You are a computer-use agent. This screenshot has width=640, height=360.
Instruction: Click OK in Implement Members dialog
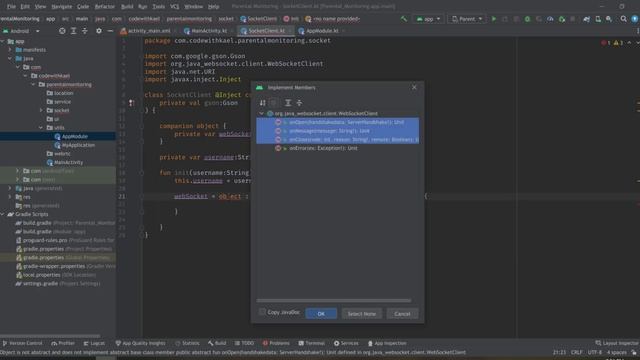click(321, 313)
